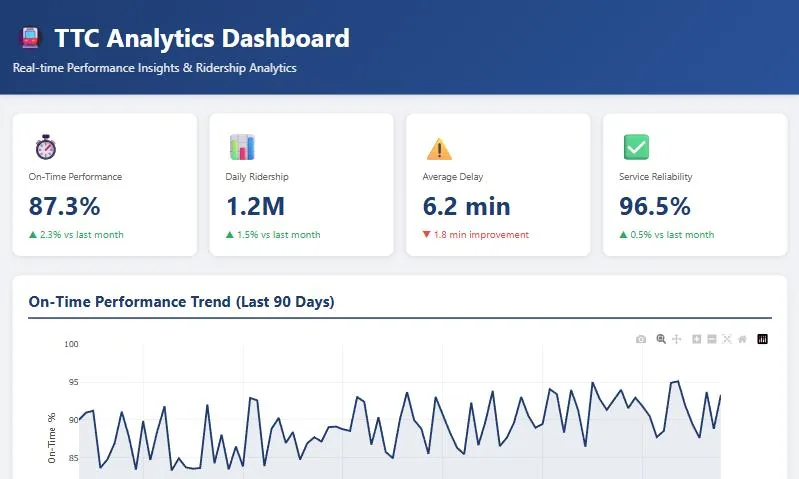This screenshot has height=479, width=799.
Task: Activate the zoom magnifier tool in the chart toolbar
Action: coord(661,339)
